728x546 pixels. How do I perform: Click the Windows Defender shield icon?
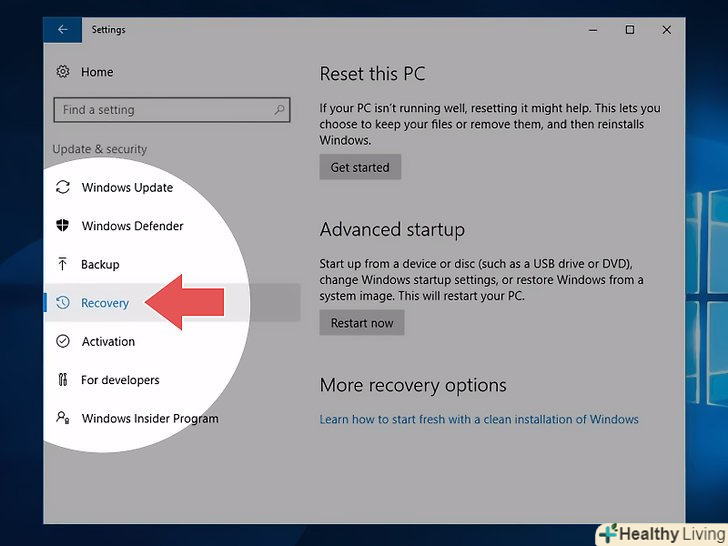[63, 226]
